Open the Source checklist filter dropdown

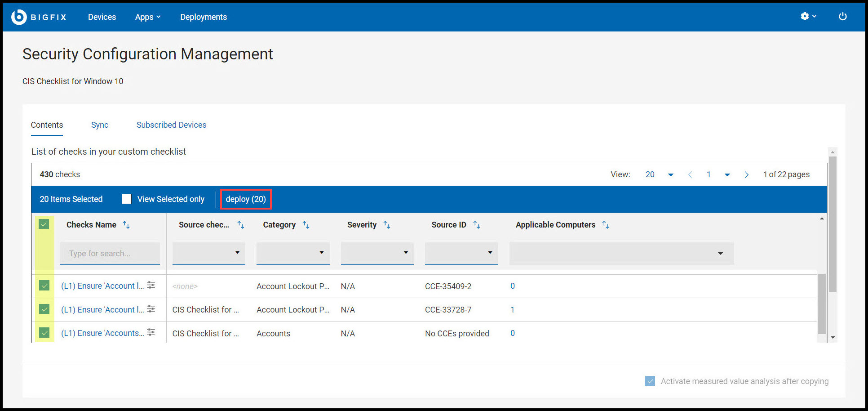point(209,253)
